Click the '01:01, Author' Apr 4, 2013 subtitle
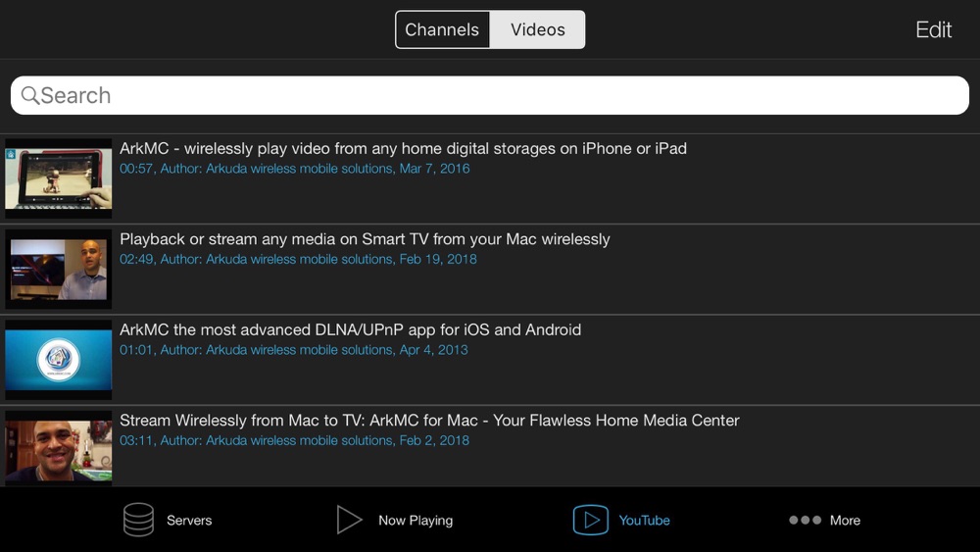Image resolution: width=980 pixels, height=552 pixels. 294,349
